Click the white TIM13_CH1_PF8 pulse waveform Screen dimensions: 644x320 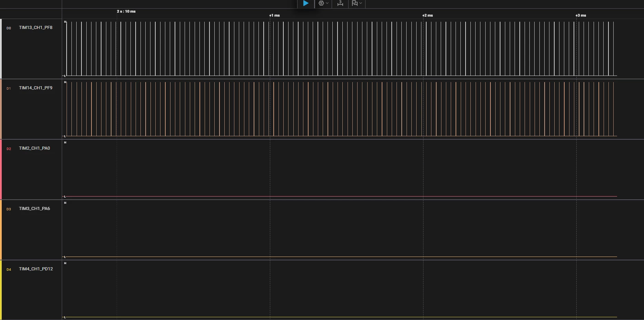pos(340,49)
